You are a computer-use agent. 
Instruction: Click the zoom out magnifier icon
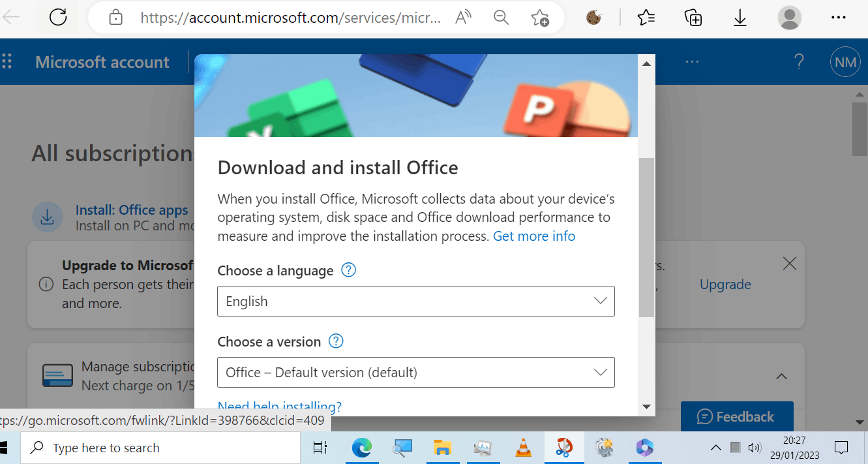coord(501,18)
